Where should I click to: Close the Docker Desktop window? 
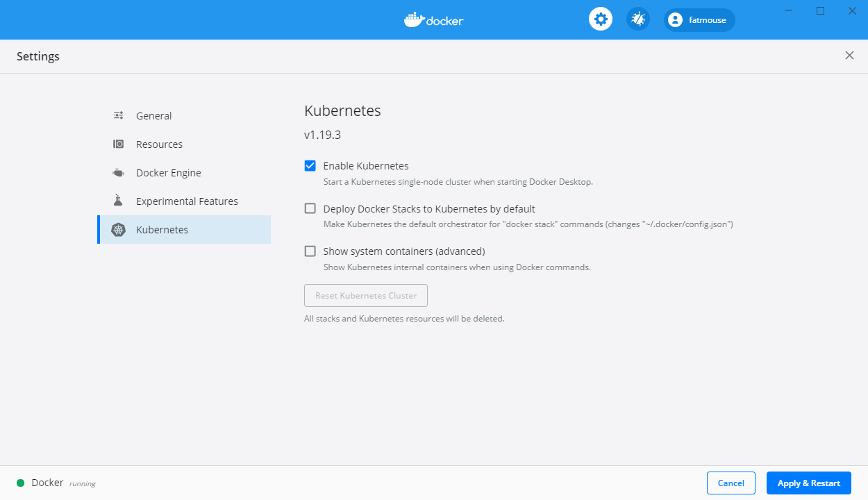[852, 10]
